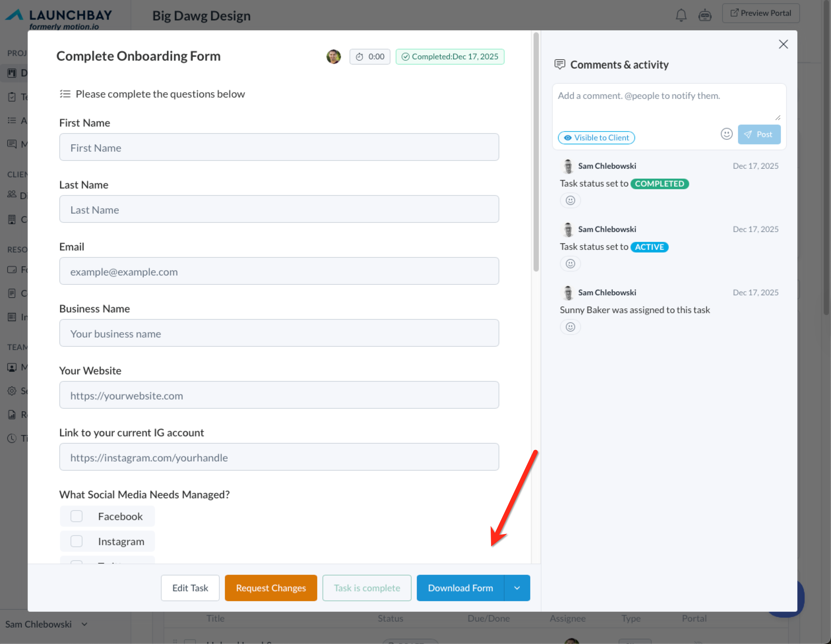The width and height of the screenshot is (831, 644).
Task: Open Sam Chlebowski user menu chevron
Action: point(84,624)
